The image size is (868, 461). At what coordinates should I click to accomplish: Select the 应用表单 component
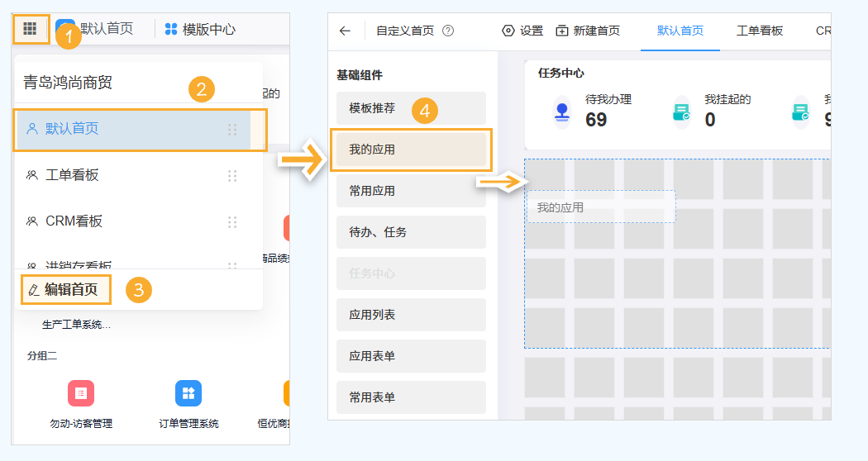412,356
